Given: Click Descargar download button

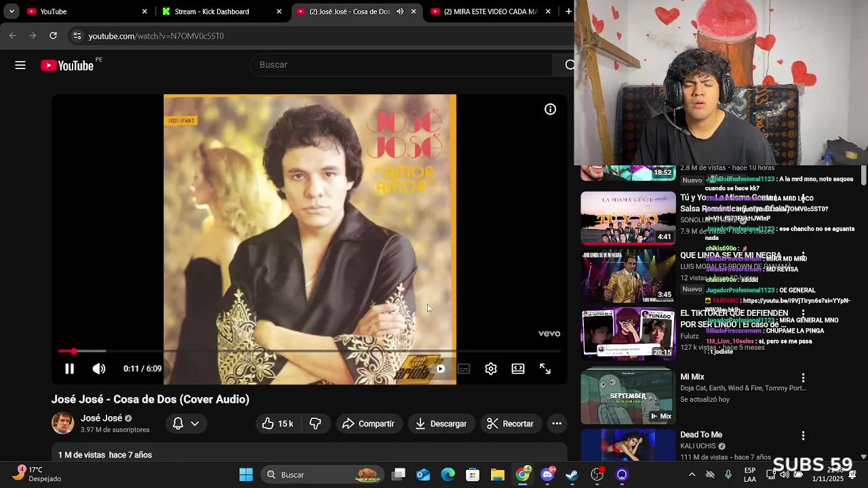Looking at the screenshot, I should click(441, 424).
